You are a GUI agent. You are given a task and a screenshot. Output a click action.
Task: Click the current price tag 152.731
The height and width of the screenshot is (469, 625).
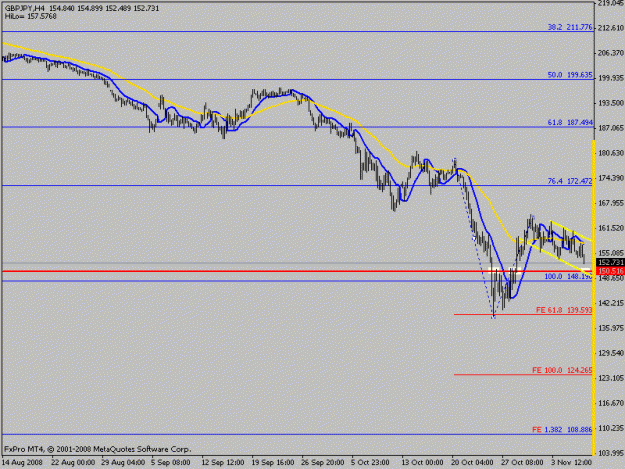[x=610, y=262]
